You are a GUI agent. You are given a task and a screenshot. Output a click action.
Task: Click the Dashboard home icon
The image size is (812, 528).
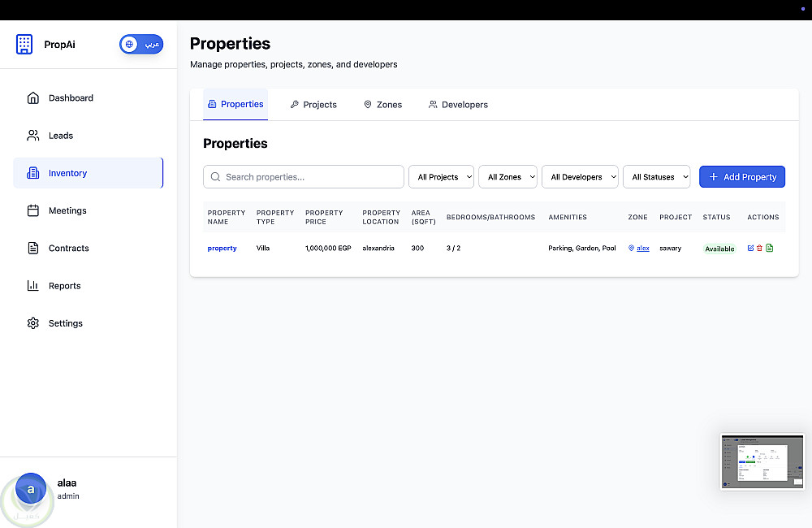tap(33, 98)
